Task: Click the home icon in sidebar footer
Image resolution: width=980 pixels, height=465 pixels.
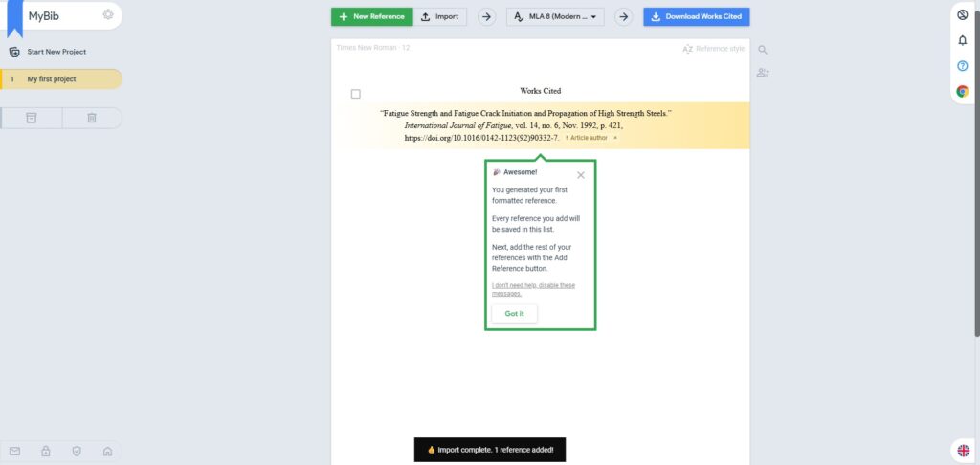Action: click(x=107, y=451)
